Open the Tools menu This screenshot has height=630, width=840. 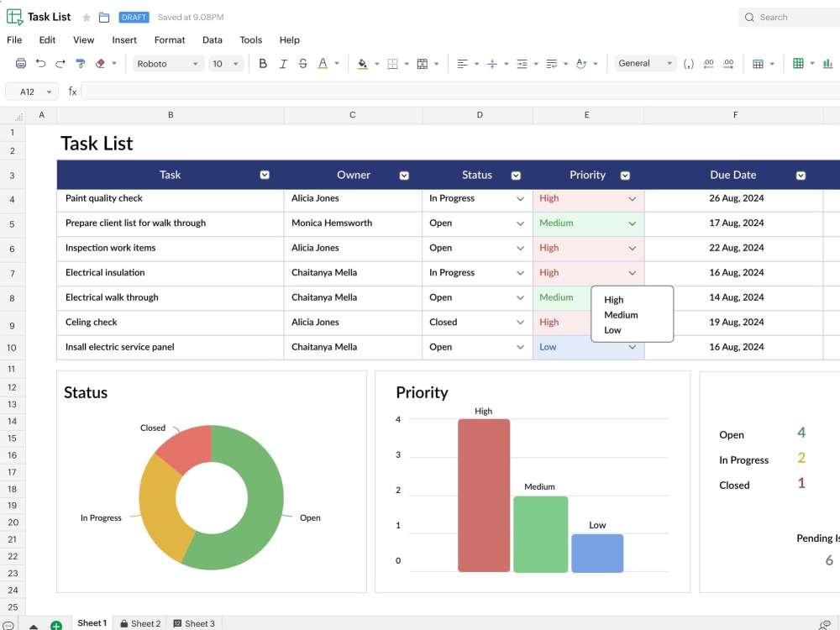pyautogui.click(x=250, y=40)
